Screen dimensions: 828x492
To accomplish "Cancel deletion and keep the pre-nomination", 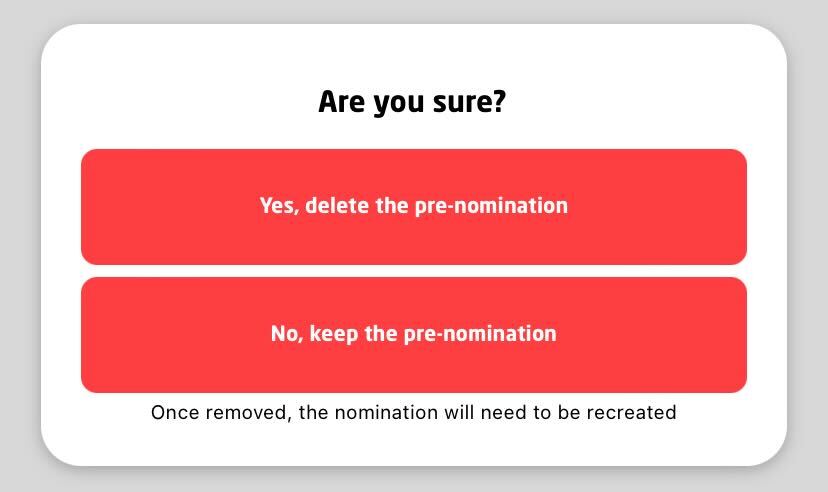I will [413, 335].
